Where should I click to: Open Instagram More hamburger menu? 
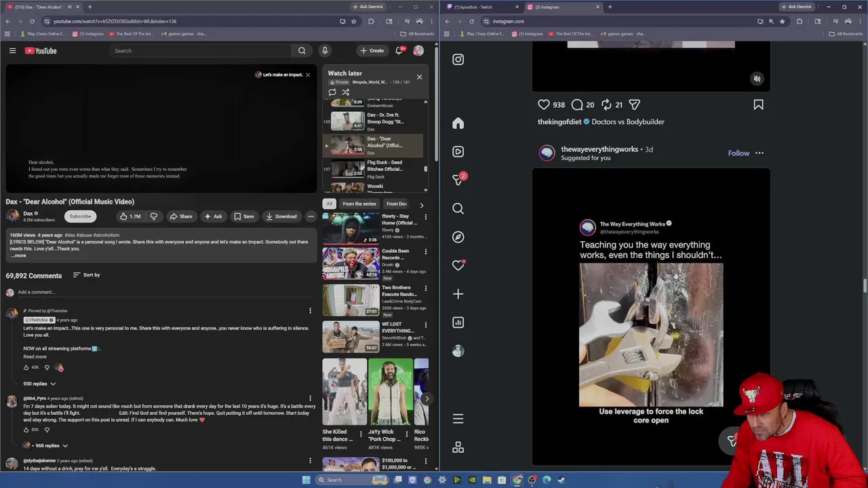(x=458, y=419)
